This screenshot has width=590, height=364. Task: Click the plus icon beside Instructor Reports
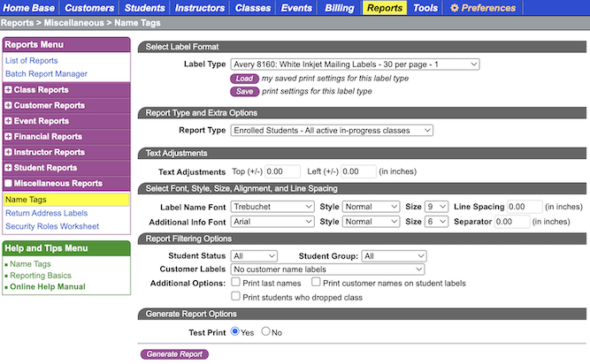tap(9, 153)
